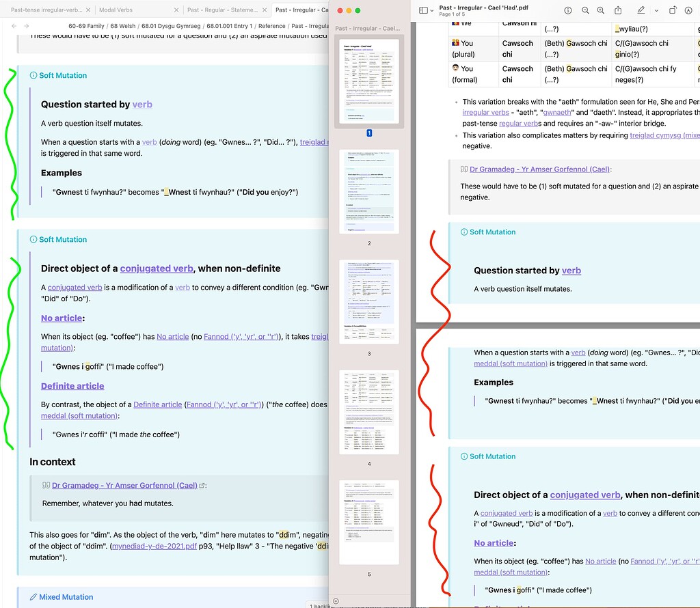
Task: Click the add button below page thumbnails
Action: [x=335, y=600]
